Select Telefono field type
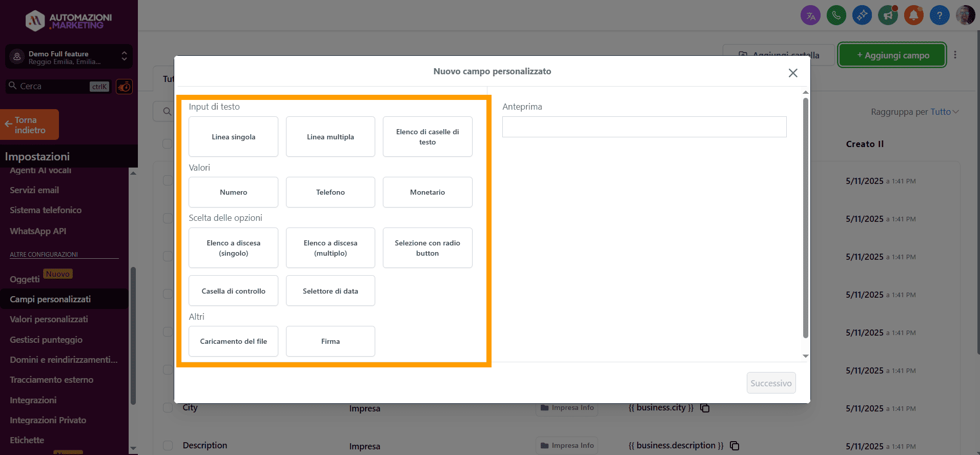980x455 pixels. click(331, 192)
